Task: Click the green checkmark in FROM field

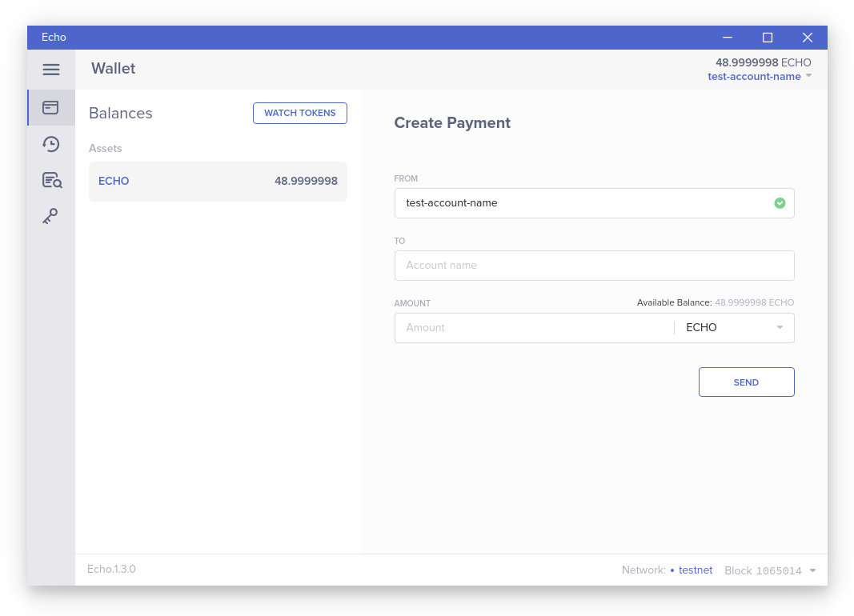Action: point(780,203)
